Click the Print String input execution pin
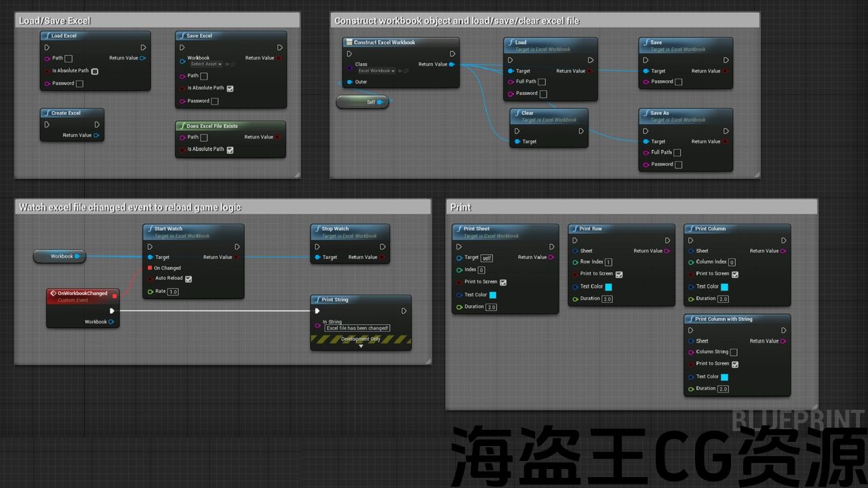Viewport: 868px width, 488px height. point(317,311)
